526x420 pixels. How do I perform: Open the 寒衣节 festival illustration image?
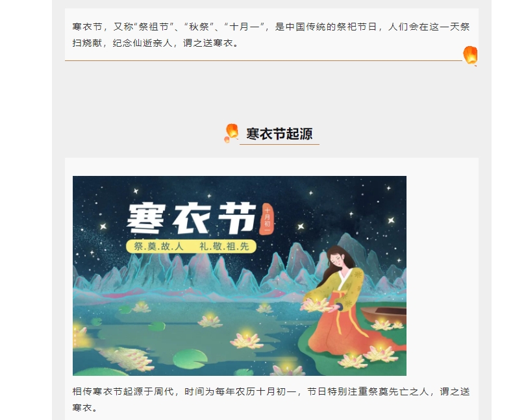click(240, 276)
